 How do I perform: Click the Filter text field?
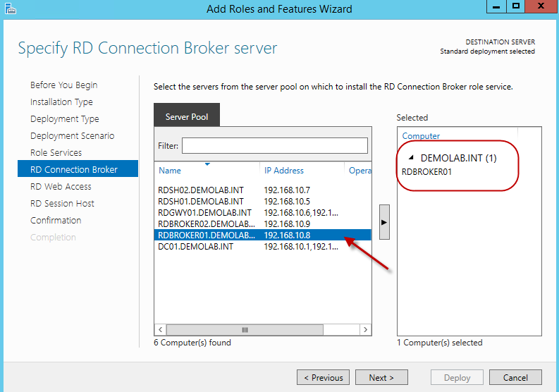coord(274,145)
